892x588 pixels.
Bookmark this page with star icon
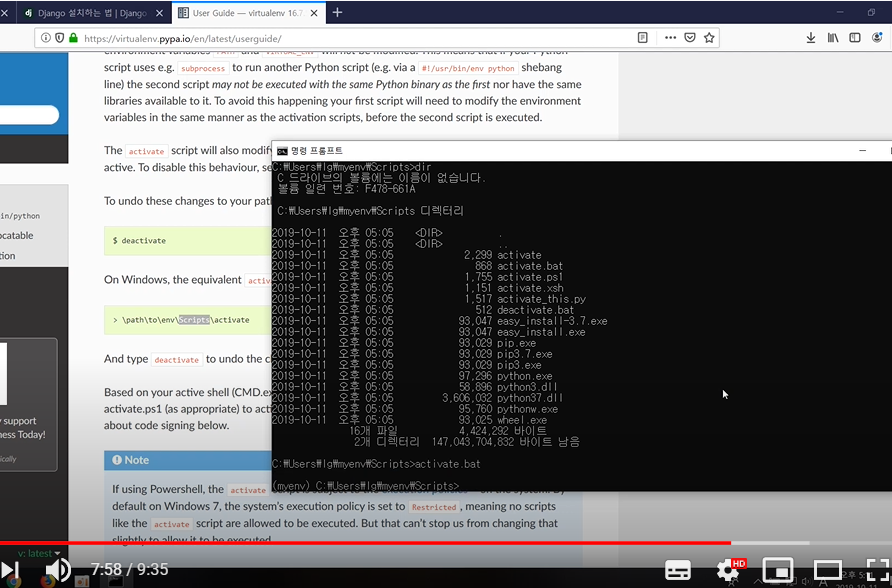[709, 38]
